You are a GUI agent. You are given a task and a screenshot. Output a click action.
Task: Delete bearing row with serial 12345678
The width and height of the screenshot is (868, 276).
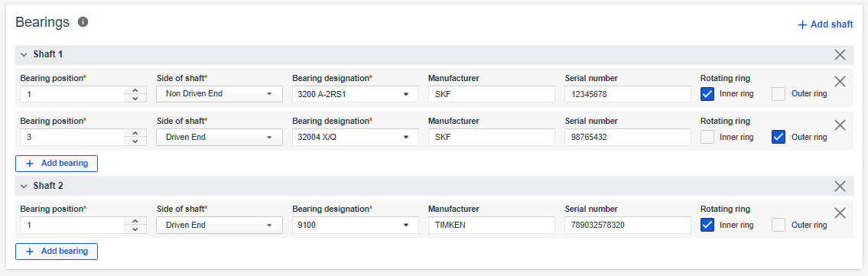840,81
